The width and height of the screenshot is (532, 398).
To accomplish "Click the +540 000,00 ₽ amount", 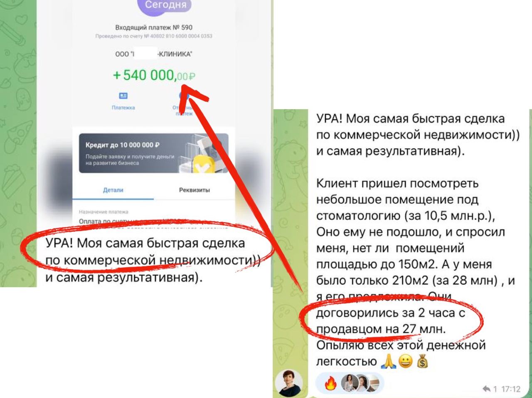I will point(154,75).
